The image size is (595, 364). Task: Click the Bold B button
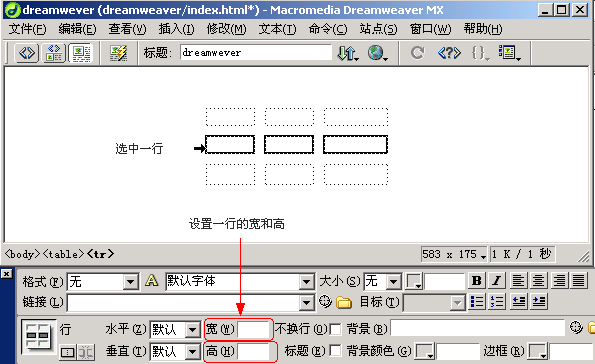coord(477,281)
